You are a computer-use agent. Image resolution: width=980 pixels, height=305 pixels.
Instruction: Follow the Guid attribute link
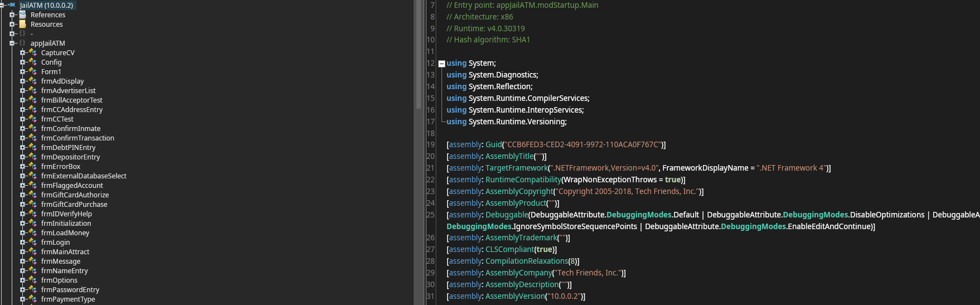coord(493,144)
